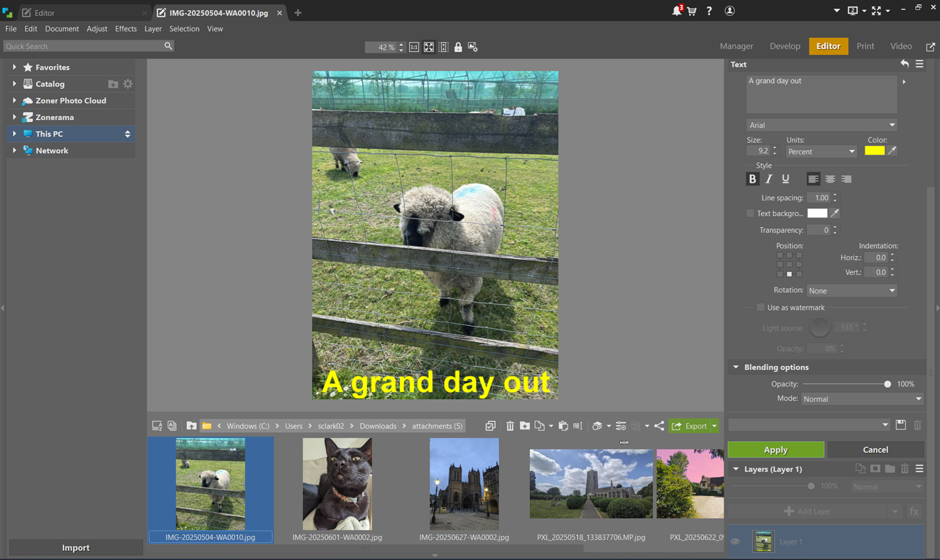Open the Adjust menu
Viewport: 940px width, 560px height.
point(97,29)
